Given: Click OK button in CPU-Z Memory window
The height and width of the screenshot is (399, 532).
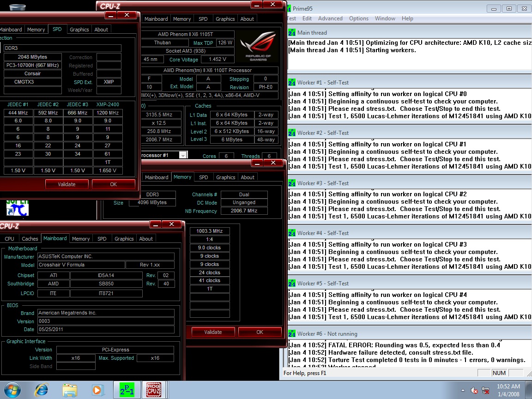Looking at the screenshot, I should (260, 332).
